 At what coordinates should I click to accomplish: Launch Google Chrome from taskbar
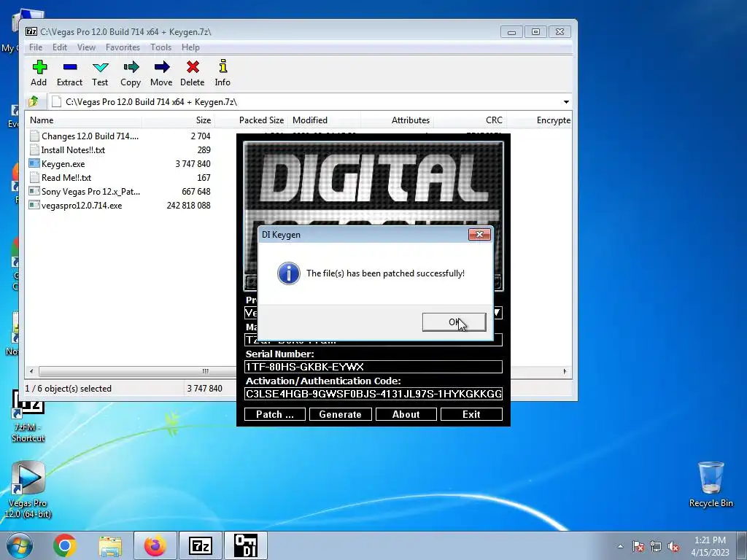65,545
